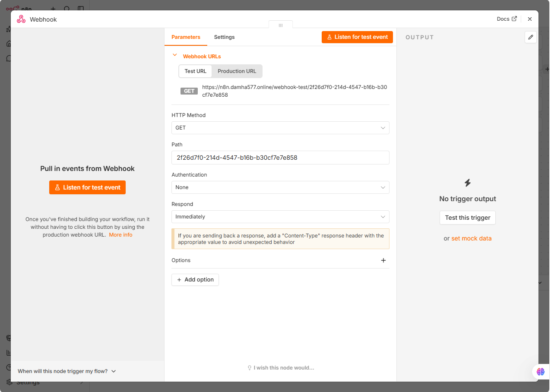The image size is (551, 392).
Task: Click the Docs external-link arrow icon
Action: tap(514, 19)
